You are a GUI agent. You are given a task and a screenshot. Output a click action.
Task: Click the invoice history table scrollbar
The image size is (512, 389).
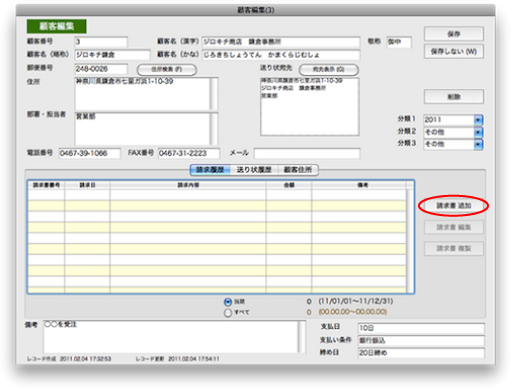pos(410,241)
